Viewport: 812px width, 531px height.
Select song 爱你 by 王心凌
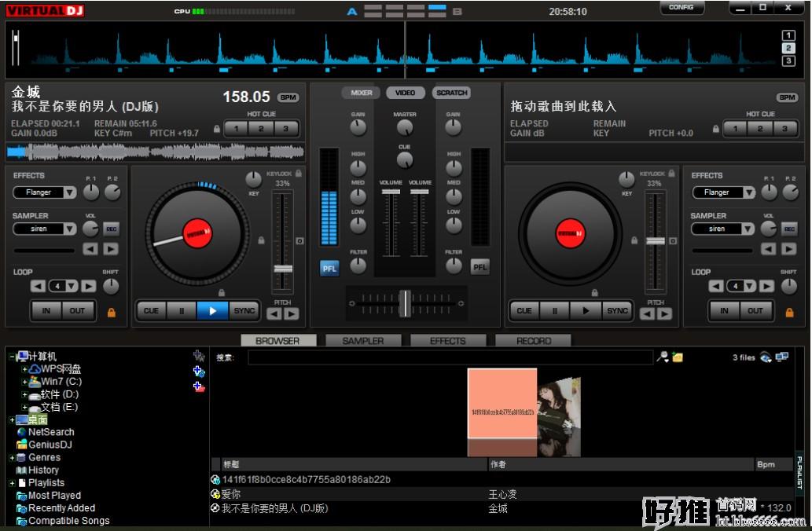click(x=502, y=494)
